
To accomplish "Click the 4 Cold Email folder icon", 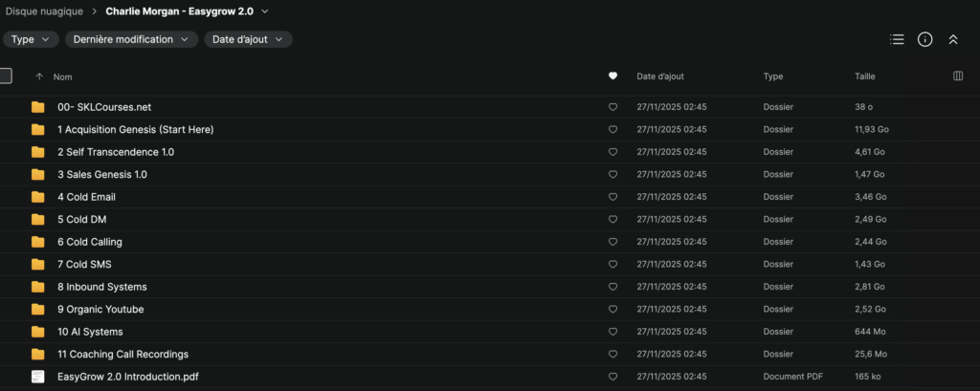I will (38, 197).
